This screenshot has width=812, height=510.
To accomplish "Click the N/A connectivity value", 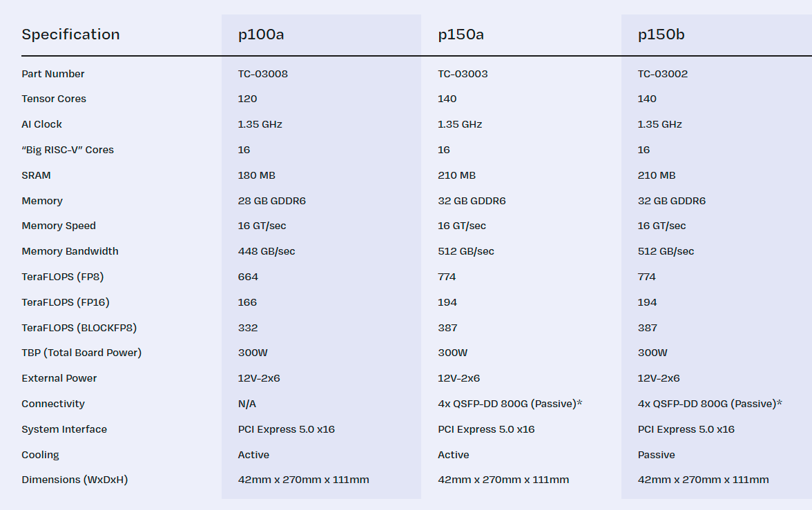I will click(x=247, y=404).
